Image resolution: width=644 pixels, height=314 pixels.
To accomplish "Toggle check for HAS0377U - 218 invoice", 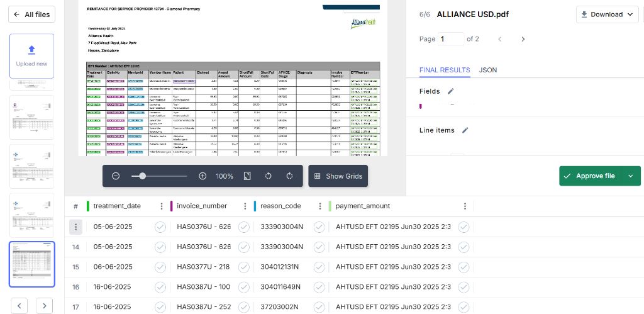I will click(244, 267).
